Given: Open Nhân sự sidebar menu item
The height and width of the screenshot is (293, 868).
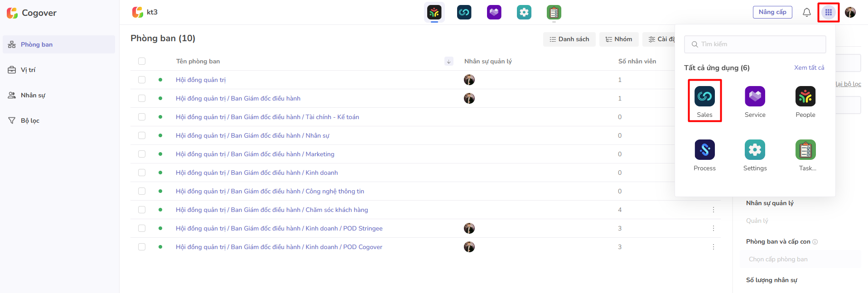Looking at the screenshot, I should pyautogui.click(x=33, y=95).
